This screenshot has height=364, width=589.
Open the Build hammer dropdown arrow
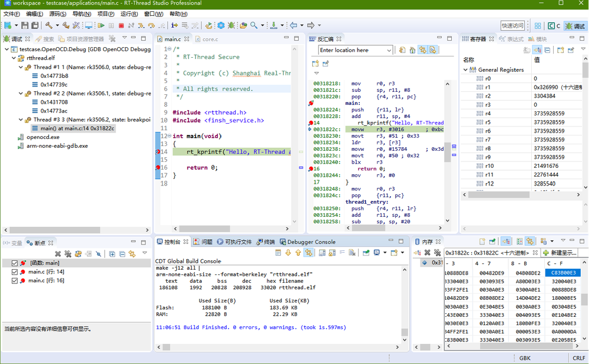pos(57,25)
